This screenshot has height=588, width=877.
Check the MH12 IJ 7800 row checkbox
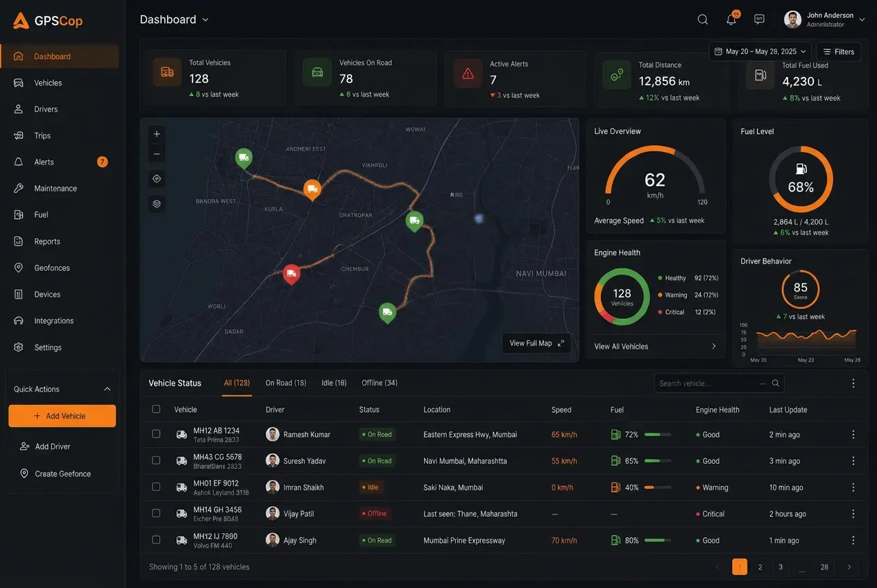pos(156,539)
